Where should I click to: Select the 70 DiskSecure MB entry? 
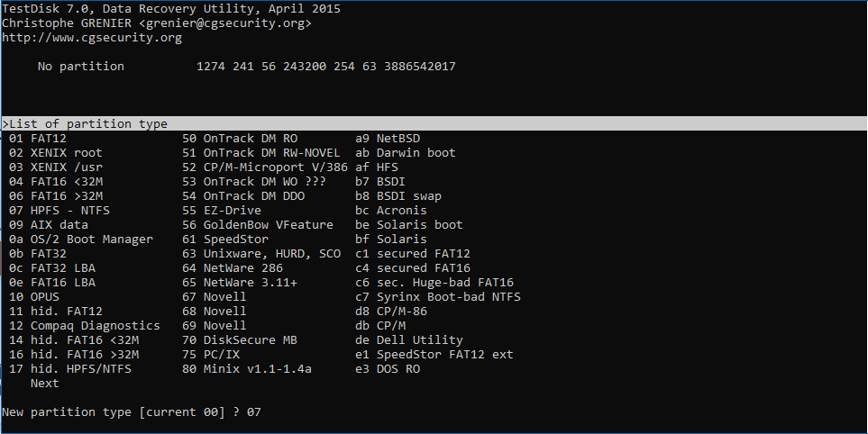point(240,339)
